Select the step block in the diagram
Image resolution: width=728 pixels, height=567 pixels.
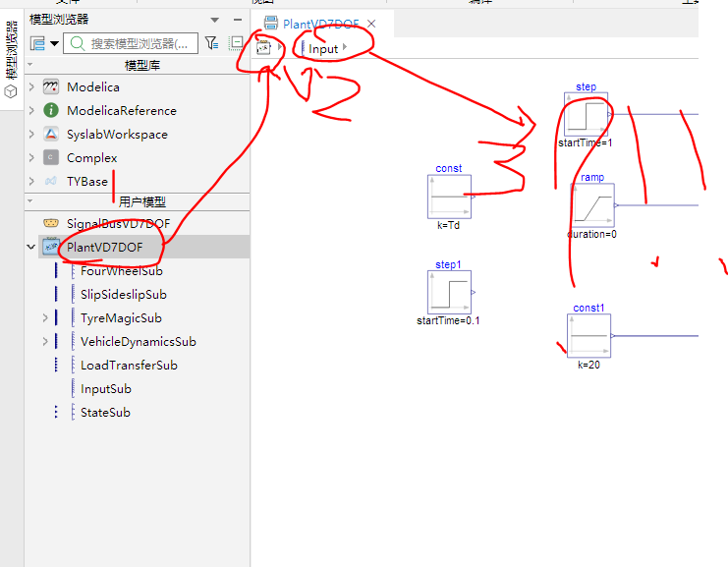click(x=586, y=114)
